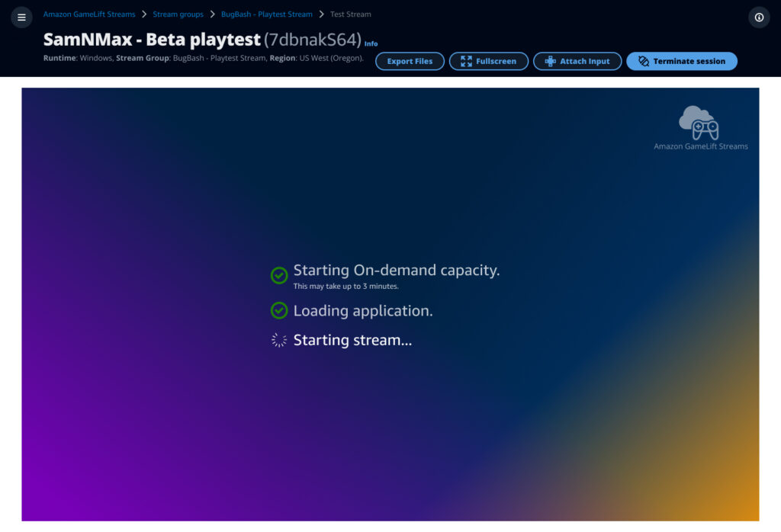
Task: Click the Attach Input button
Action: click(577, 61)
